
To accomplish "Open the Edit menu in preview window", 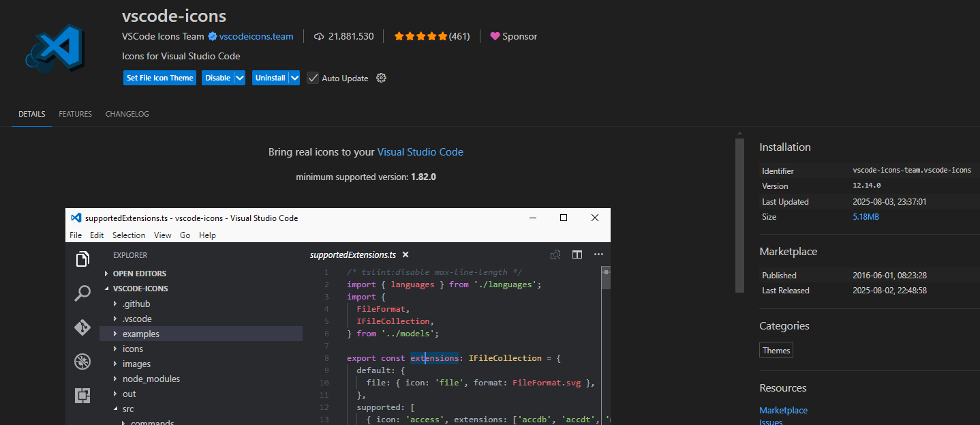I will pyautogui.click(x=97, y=235).
